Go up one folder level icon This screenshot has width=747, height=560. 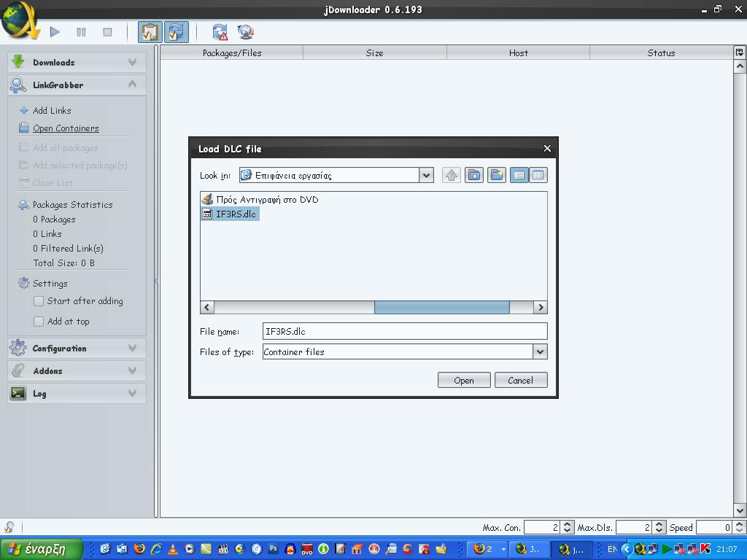click(451, 175)
